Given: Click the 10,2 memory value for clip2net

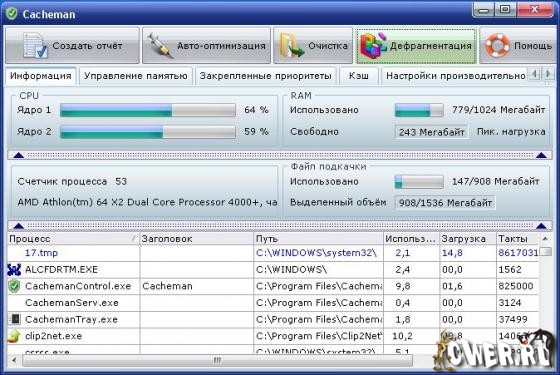Looking at the screenshot, I should point(402,336).
